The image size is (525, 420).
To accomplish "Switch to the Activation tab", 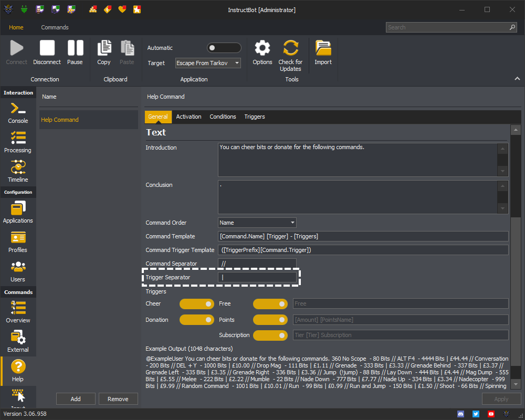I will [x=189, y=117].
